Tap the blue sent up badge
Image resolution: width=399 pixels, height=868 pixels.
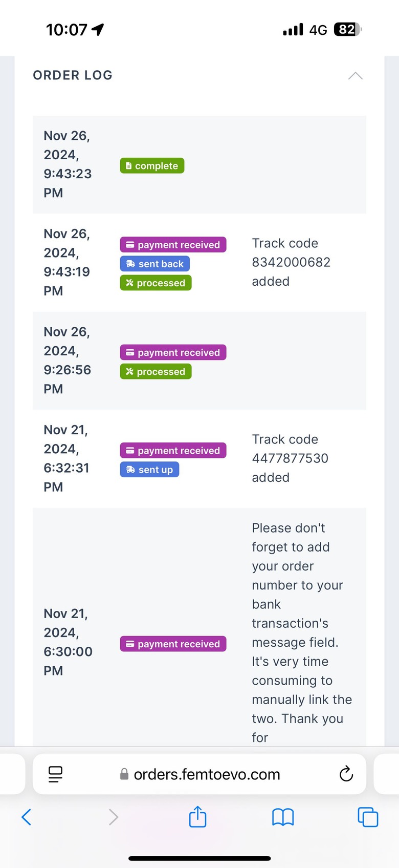149,470
